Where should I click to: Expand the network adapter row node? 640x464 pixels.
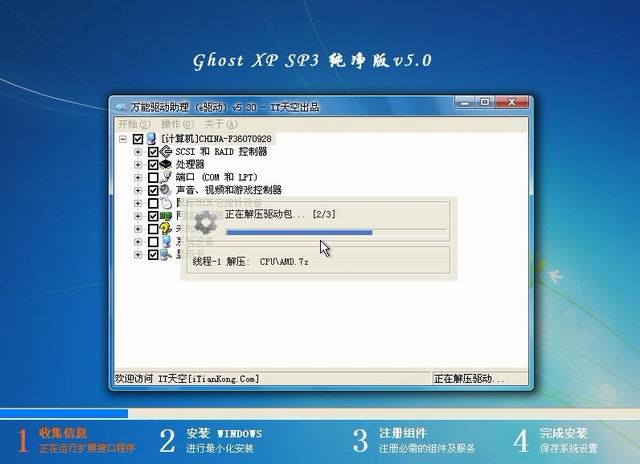[138, 216]
